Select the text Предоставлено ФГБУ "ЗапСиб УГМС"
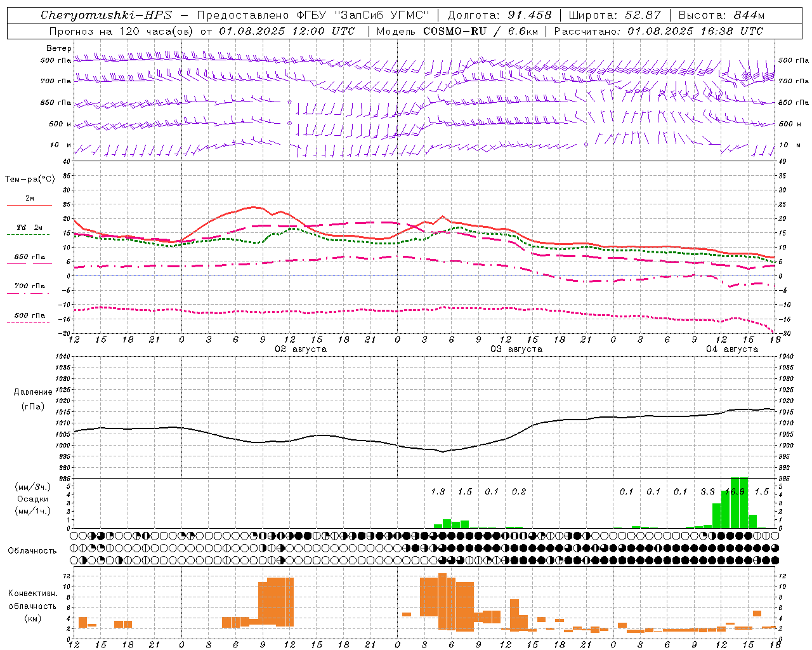 pos(313,15)
